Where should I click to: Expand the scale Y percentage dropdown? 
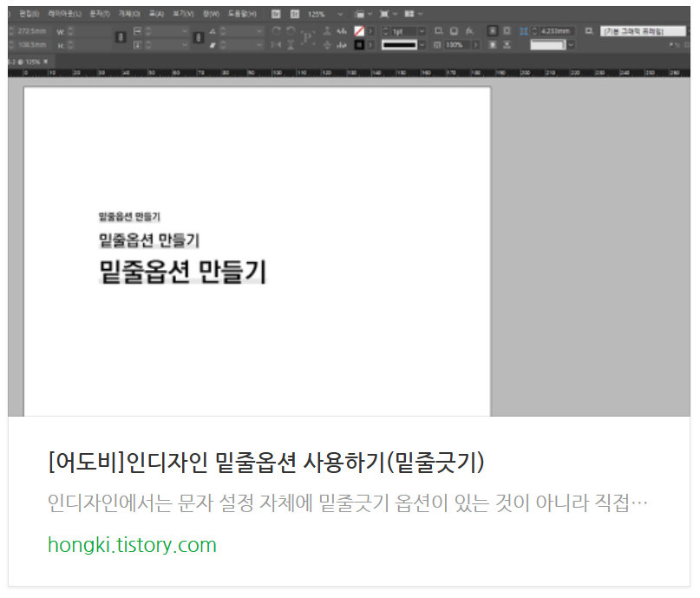point(185,45)
